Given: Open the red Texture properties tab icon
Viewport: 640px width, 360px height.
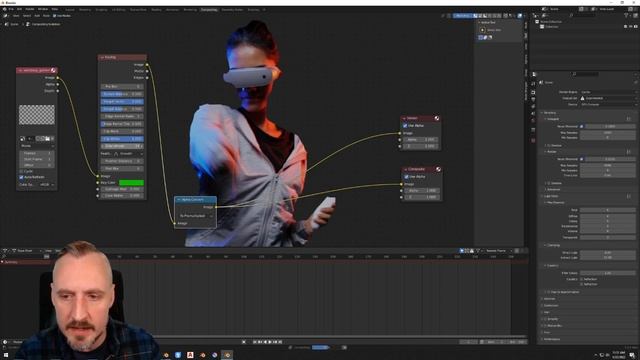Looking at the screenshot, I should (533, 140).
